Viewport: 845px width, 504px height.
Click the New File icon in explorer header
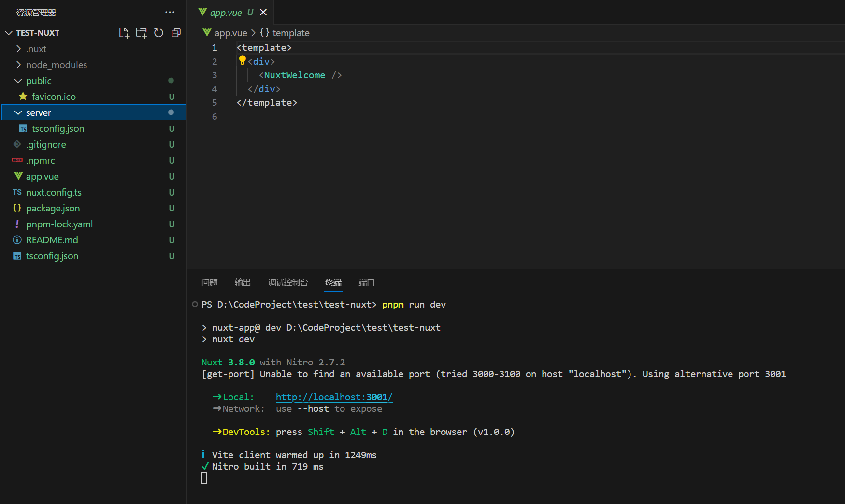point(124,33)
